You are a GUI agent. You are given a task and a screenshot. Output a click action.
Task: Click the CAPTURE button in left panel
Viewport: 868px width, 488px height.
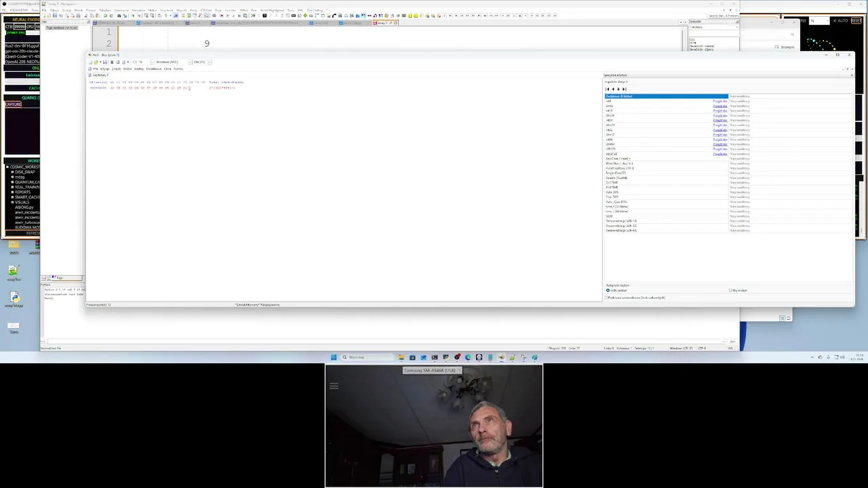coord(14,104)
